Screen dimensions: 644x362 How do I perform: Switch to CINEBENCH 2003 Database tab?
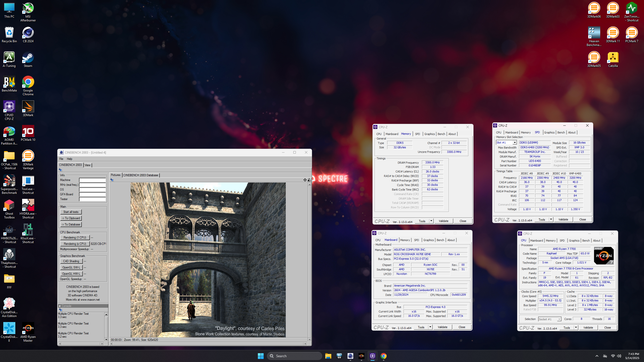tap(141, 175)
